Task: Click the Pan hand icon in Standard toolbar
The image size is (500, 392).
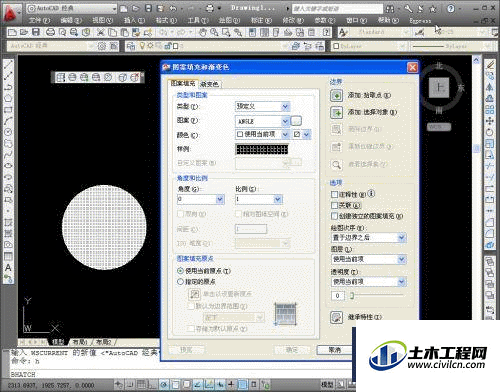Action: coord(202,32)
